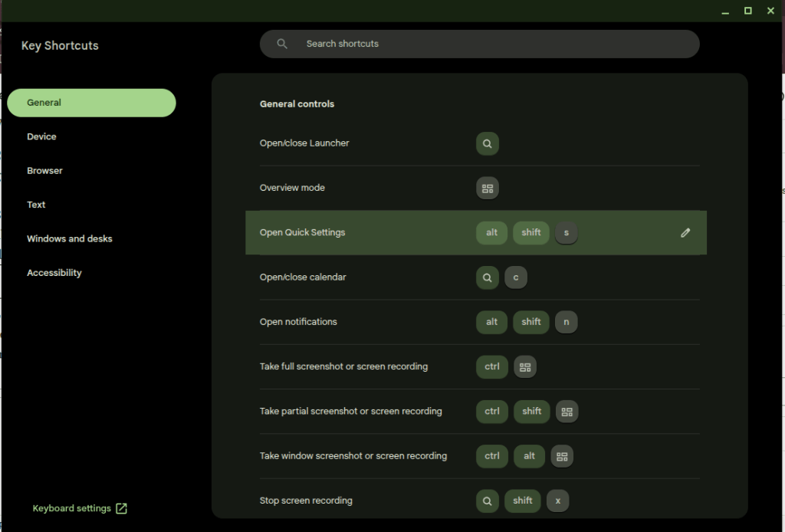Image resolution: width=785 pixels, height=532 pixels.
Task: Click the launcher key icon in Open/close calendar row
Action: coord(488,277)
